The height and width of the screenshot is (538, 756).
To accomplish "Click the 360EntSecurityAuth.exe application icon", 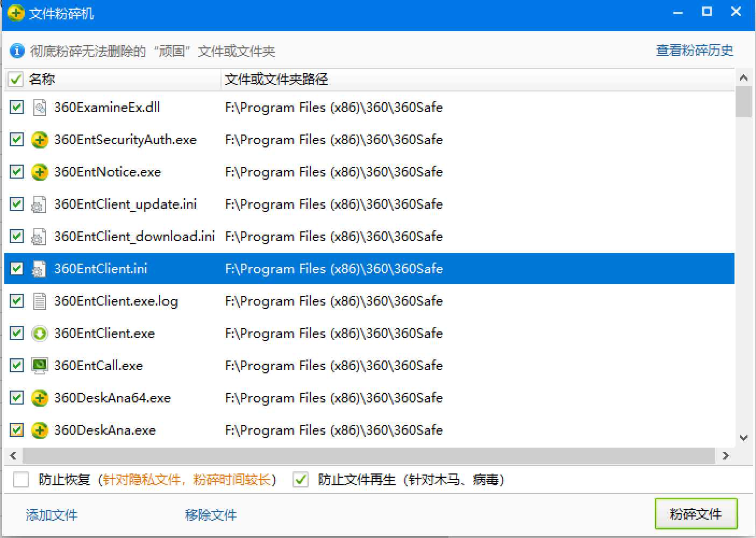I will pyautogui.click(x=39, y=140).
